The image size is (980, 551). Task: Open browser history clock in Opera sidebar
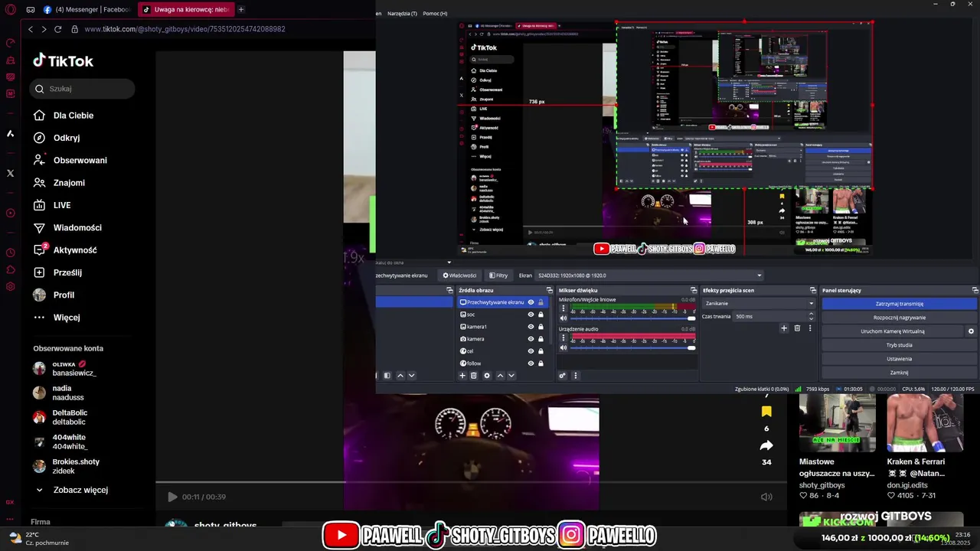tap(11, 253)
